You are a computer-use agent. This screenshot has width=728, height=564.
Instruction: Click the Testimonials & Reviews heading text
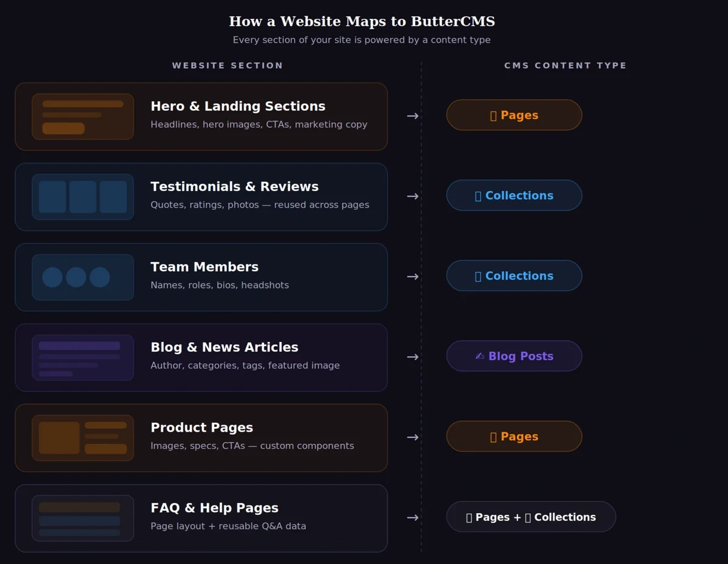coord(234,187)
